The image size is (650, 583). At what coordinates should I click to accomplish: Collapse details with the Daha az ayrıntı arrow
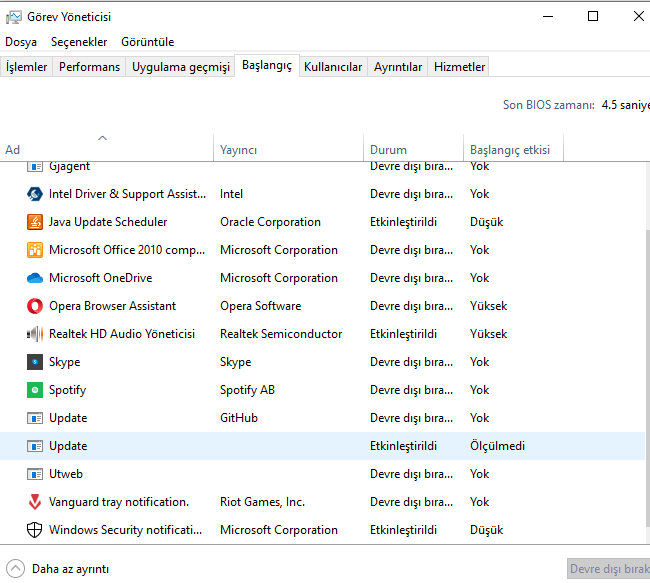point(15,568)
